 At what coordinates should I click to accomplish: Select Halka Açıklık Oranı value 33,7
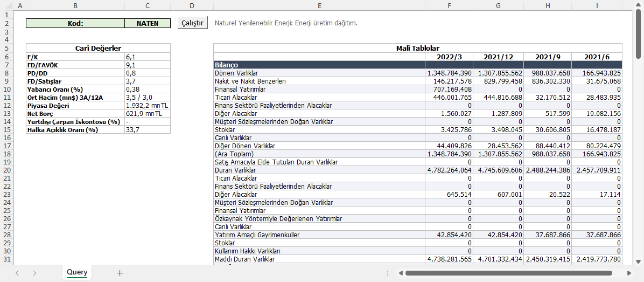(148, 130)
